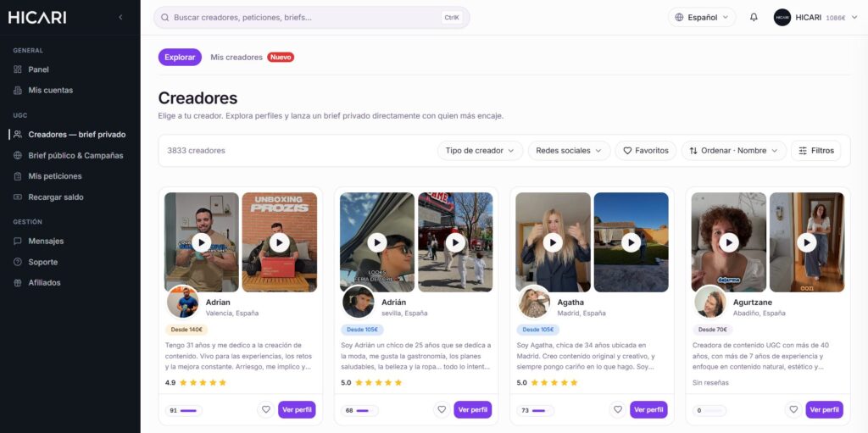Select the Explorar tab
The width and height of the screenshot is (868, 433).
pos(180,57)
